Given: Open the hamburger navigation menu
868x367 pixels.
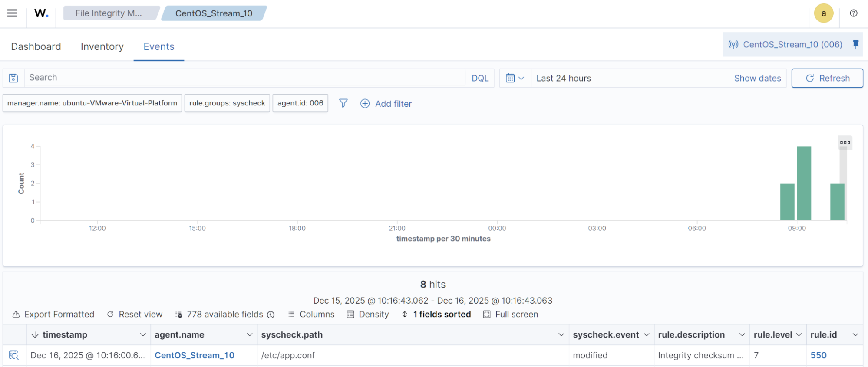Looking at the screenshot, I should 12,13.
